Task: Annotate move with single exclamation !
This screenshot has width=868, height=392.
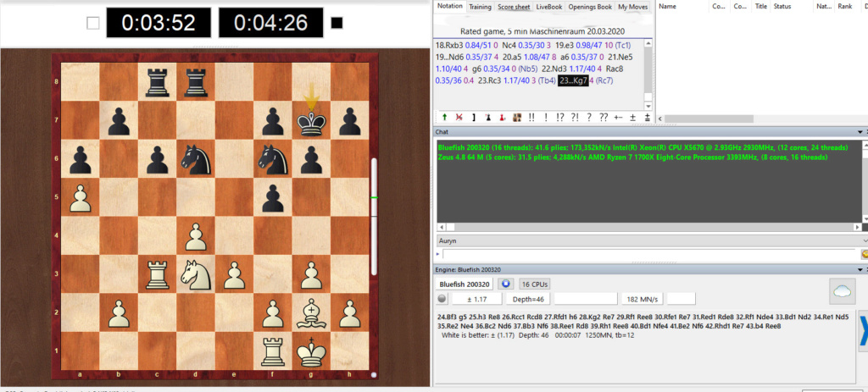Action: (546, 117)
